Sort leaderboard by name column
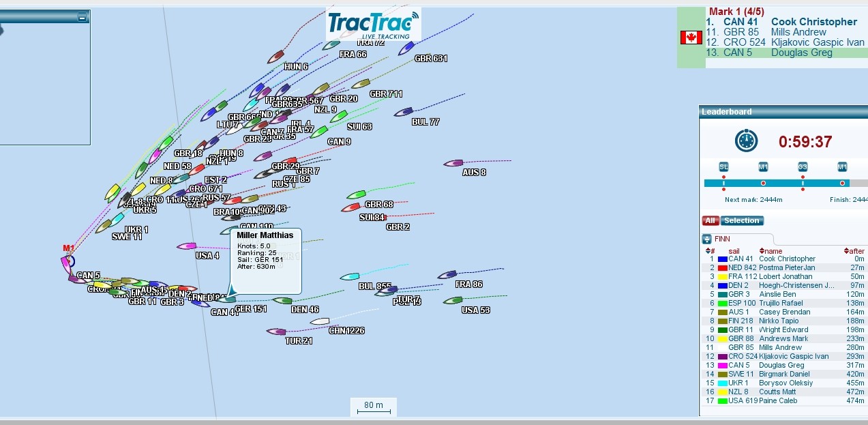 coord(770,251)
